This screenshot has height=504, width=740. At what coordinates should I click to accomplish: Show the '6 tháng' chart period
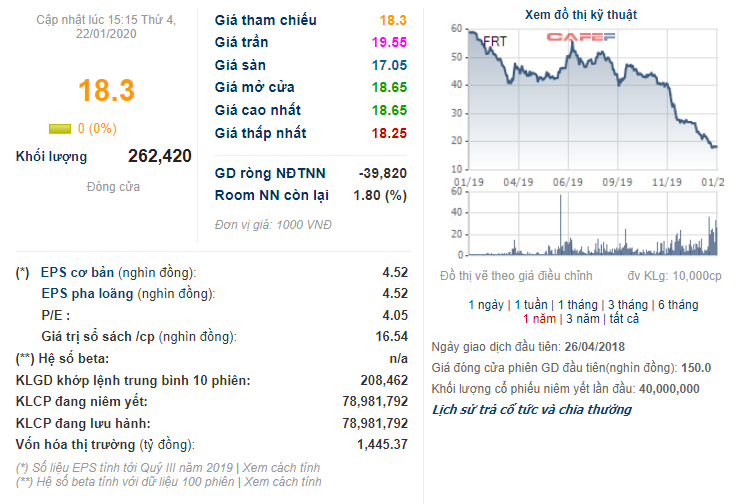(678, 305)
